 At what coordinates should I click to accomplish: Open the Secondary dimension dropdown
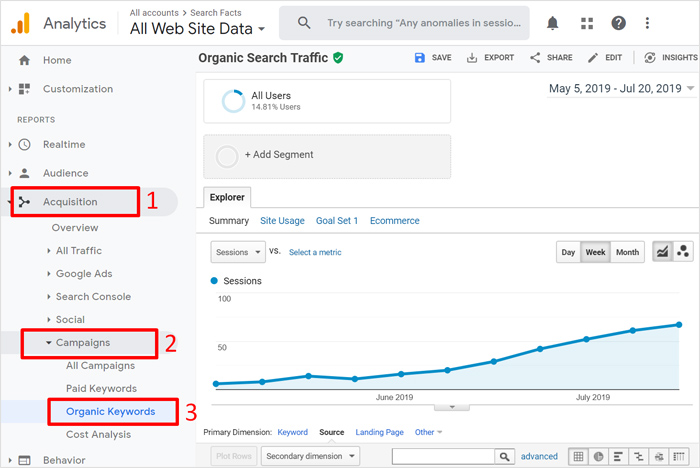pyautogui.click(x=310, y=456)
